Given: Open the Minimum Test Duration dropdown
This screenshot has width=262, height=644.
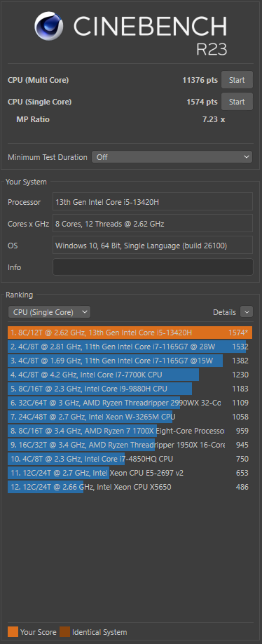Looking at the screenshot, I should 172,157.
